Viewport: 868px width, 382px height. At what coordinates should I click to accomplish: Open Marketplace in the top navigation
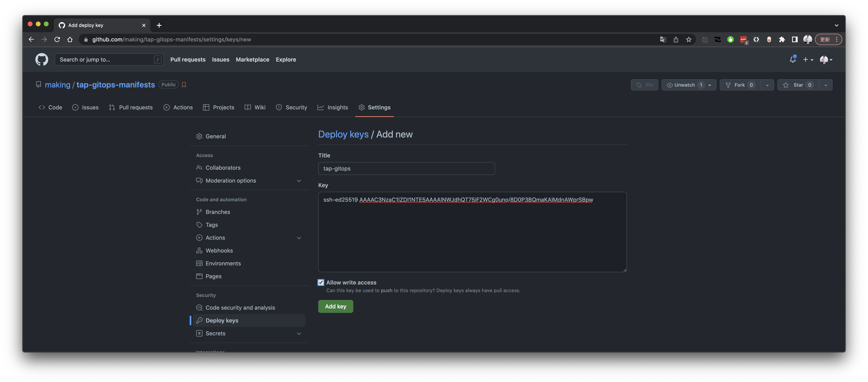pos(252,60)
